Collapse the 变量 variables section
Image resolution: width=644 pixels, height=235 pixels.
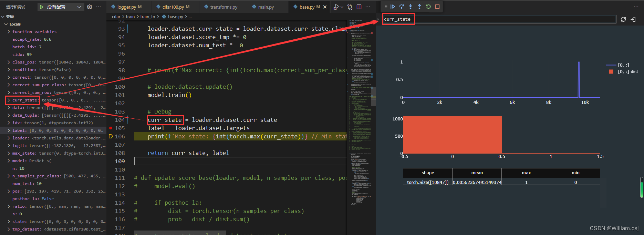pos(3,17)
